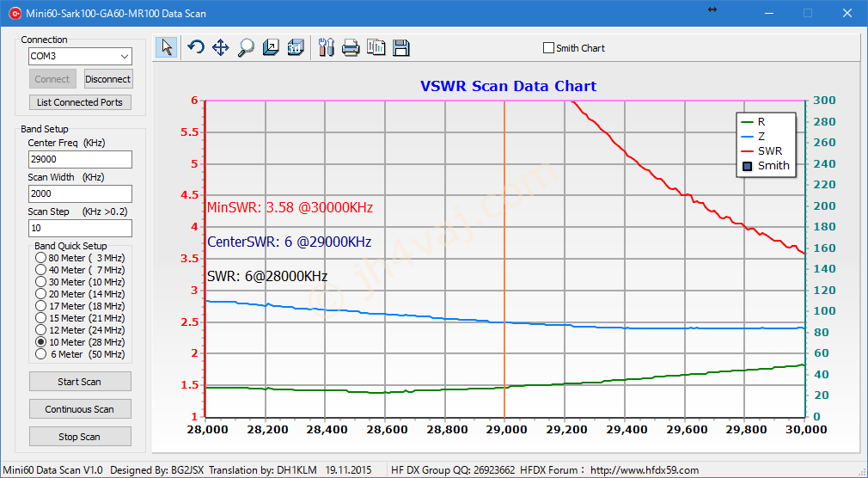Click the Z series blue legend line

[x=747, y=136]
